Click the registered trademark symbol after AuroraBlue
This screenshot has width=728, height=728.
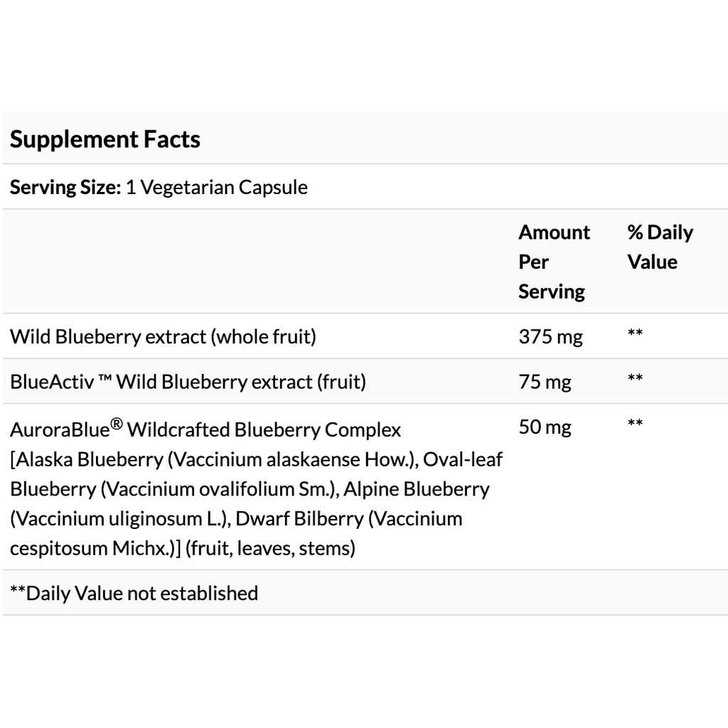pyautogui.click(x=117, y=424)
